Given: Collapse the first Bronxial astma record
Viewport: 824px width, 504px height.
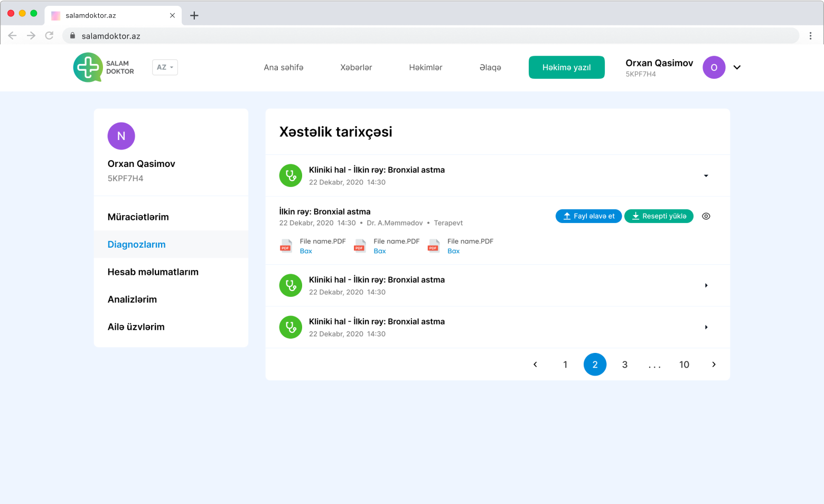Looking at the screenshot, I should (x=706, y=176).
